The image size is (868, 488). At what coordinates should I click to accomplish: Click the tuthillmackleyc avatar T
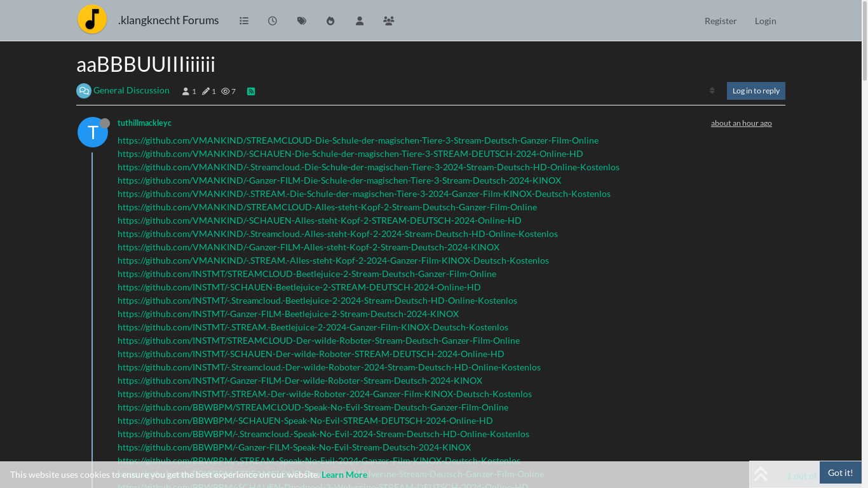pos(93,132)
